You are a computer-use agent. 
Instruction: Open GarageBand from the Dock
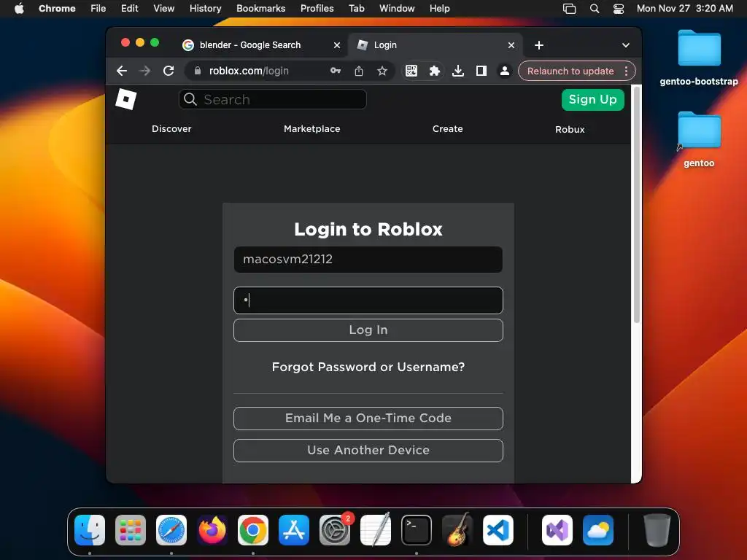point(457,530)
